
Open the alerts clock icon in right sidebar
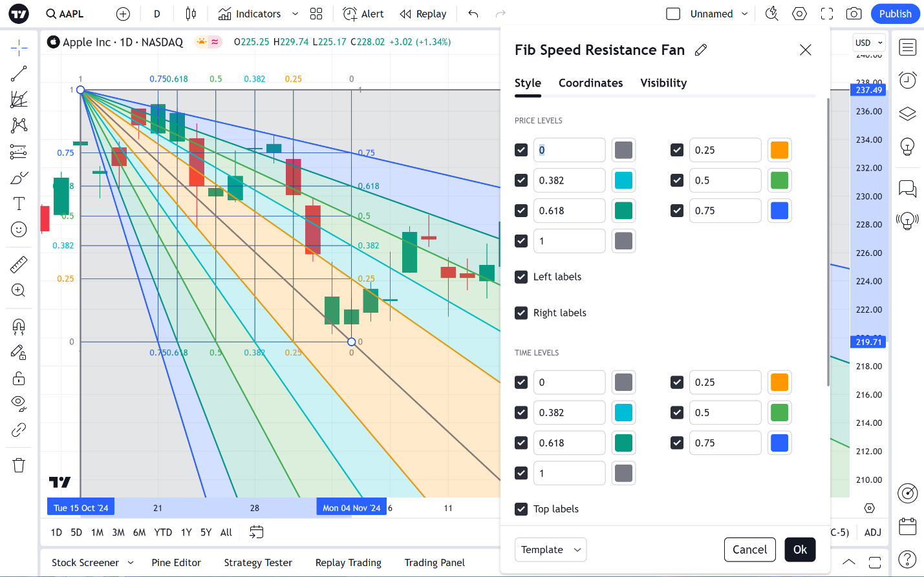908,80
